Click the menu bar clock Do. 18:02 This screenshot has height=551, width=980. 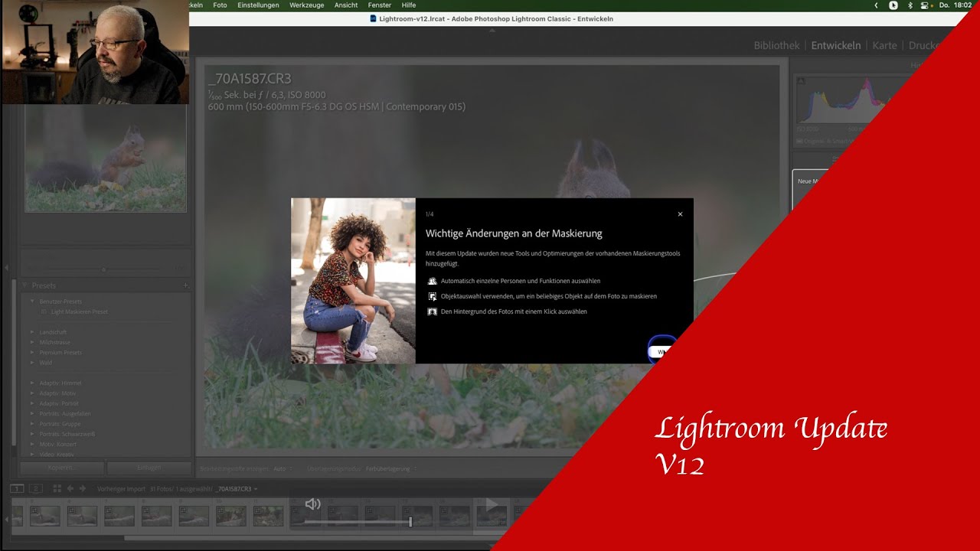pos(955,5)
